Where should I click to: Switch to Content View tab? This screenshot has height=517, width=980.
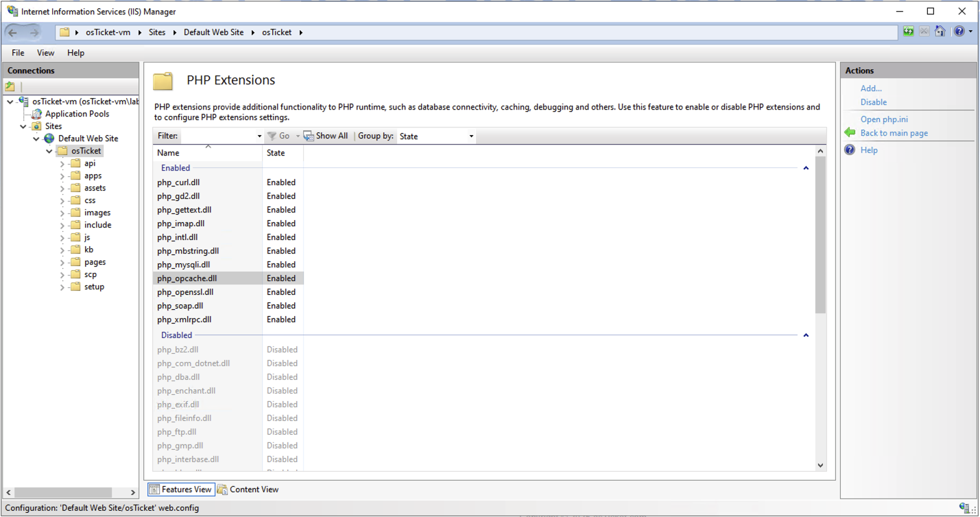tap(248, 489)
